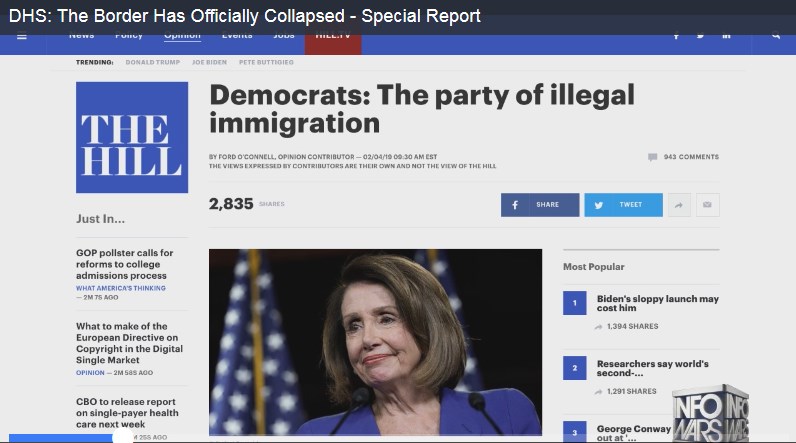Click the email envelope share icon

[x=708, y=205]
